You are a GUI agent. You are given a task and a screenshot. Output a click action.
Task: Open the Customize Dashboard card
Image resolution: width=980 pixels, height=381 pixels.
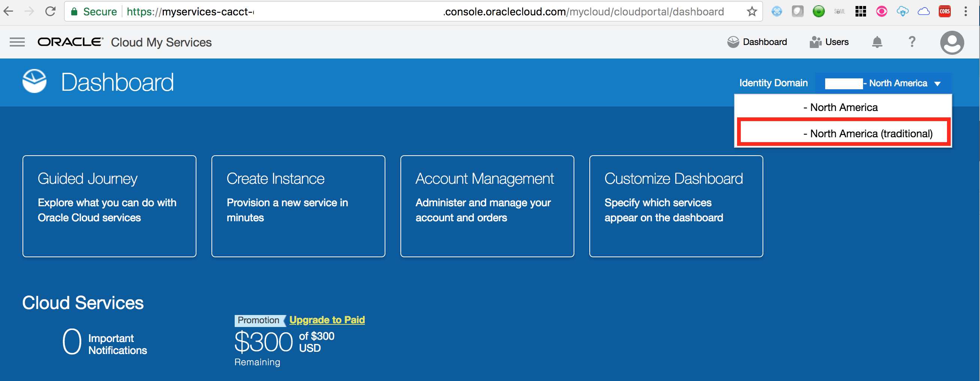click(676, 206)
